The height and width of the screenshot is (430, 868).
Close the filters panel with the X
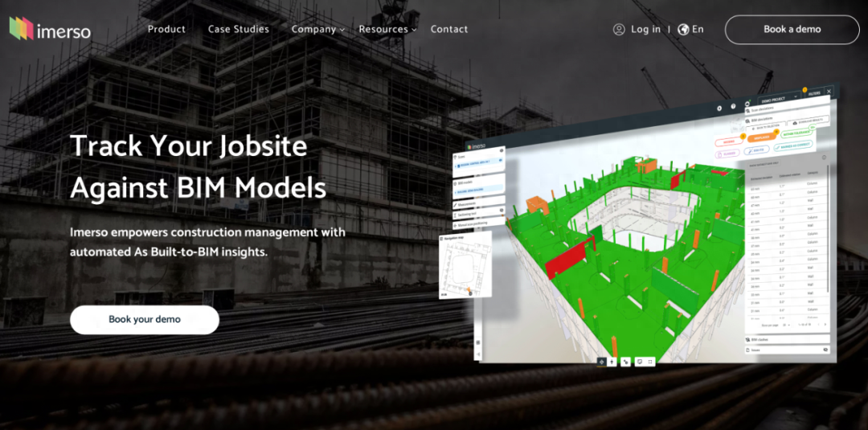click(829, 92)
